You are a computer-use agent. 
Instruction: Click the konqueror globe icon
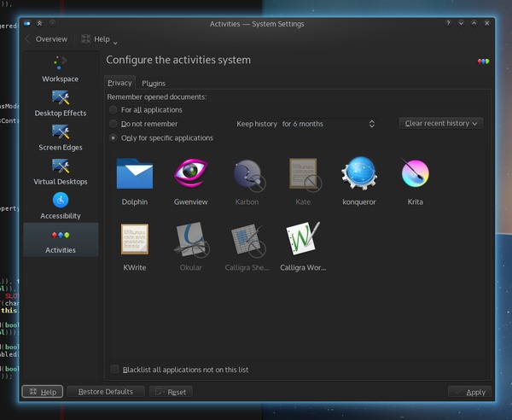pyautogui.click(x=359, y=173)
